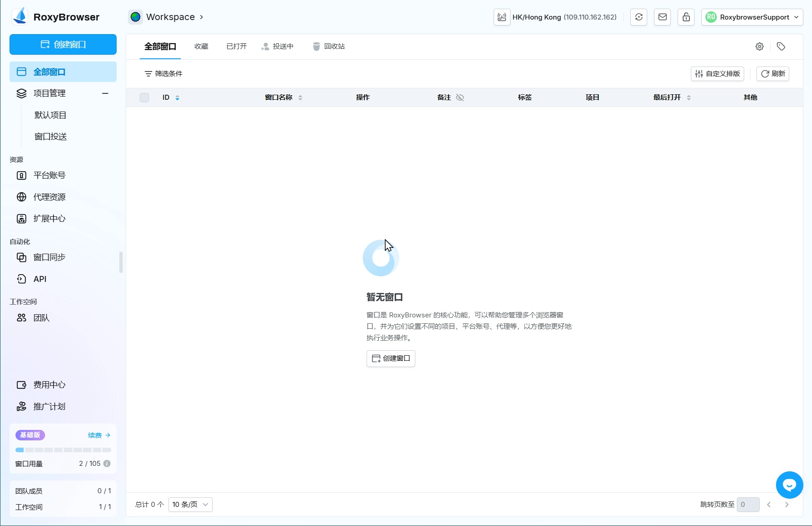
Task: Click the 跳转页数至 page number input field
Action: coord(748,505)
